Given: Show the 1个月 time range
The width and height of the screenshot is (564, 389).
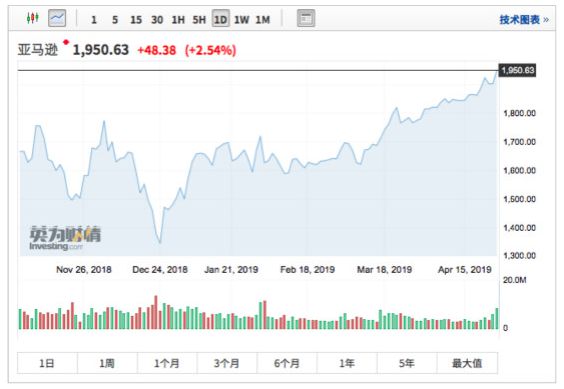Looking at the screenshot, I should (167, 363).
